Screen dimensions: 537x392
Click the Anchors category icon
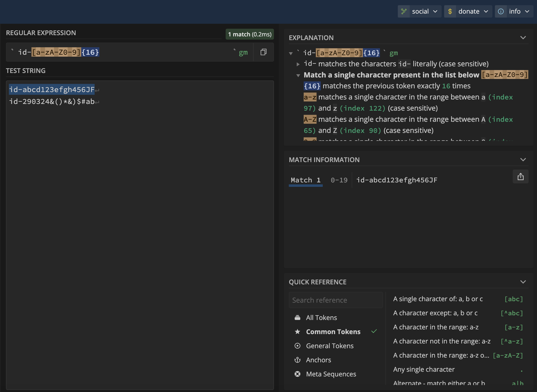[x=298, y=360]
